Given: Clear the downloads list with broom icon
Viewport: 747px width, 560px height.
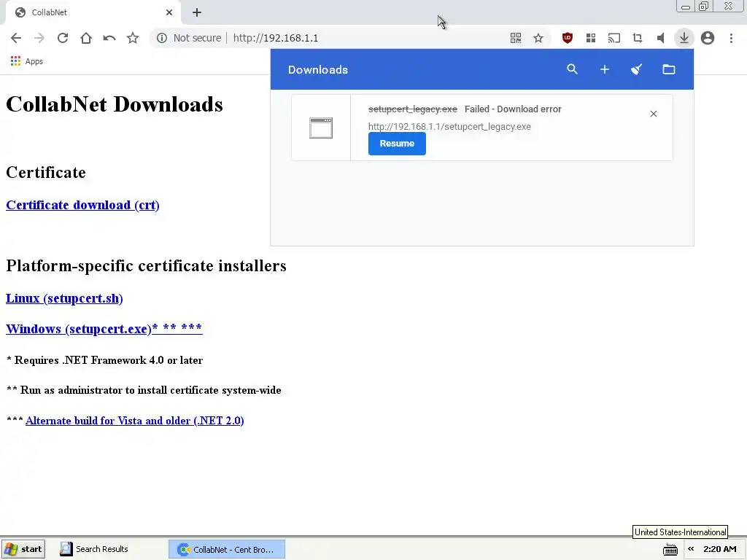Looking at the screenshot, I should (x=636, y=69).
